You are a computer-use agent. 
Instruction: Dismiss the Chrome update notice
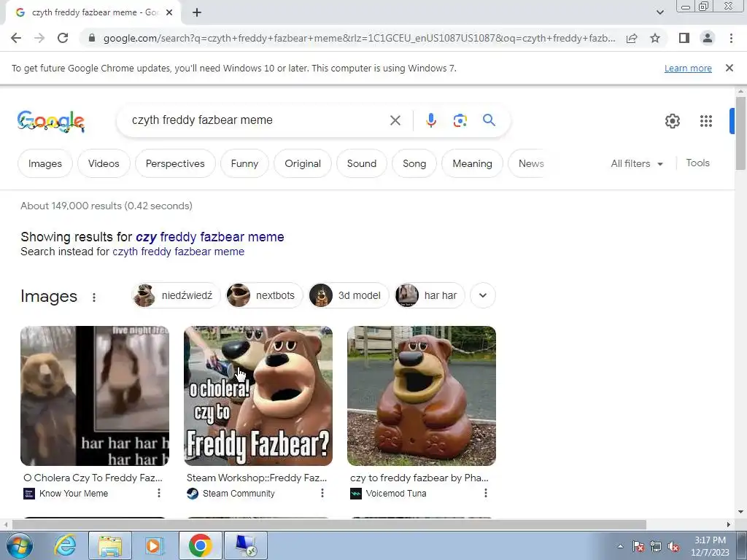point(729,68)
